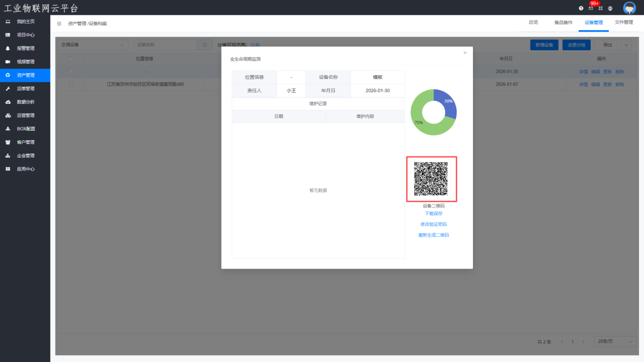Switch to the 备品备件 tab

563,23
